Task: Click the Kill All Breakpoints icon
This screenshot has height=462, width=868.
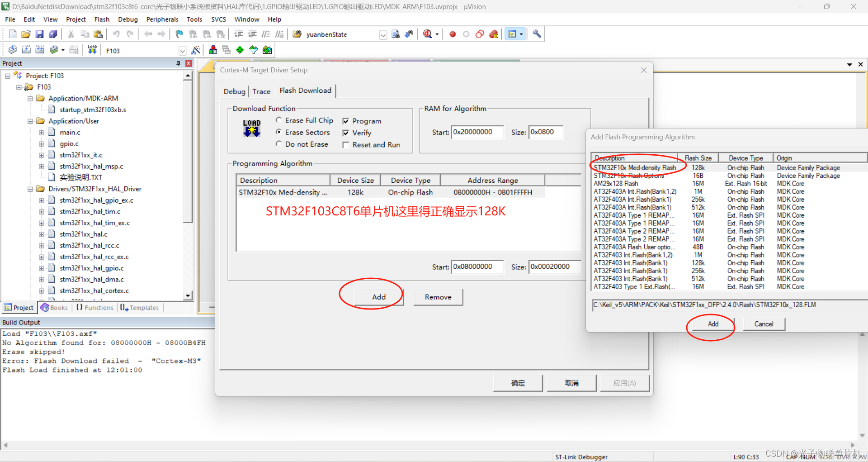Action: (493, 34)
